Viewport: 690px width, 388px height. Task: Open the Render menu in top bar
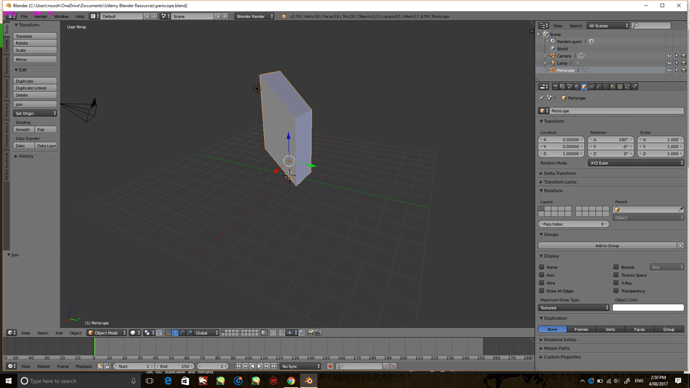coord(41,16)
